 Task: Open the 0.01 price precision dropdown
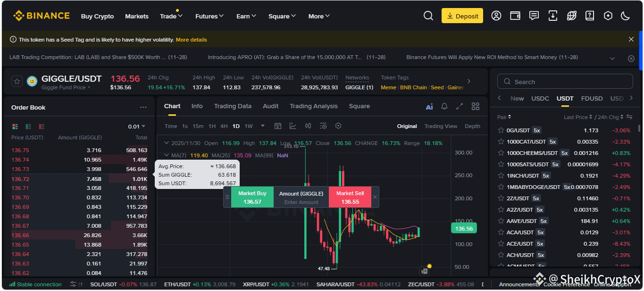click(137, 126)
